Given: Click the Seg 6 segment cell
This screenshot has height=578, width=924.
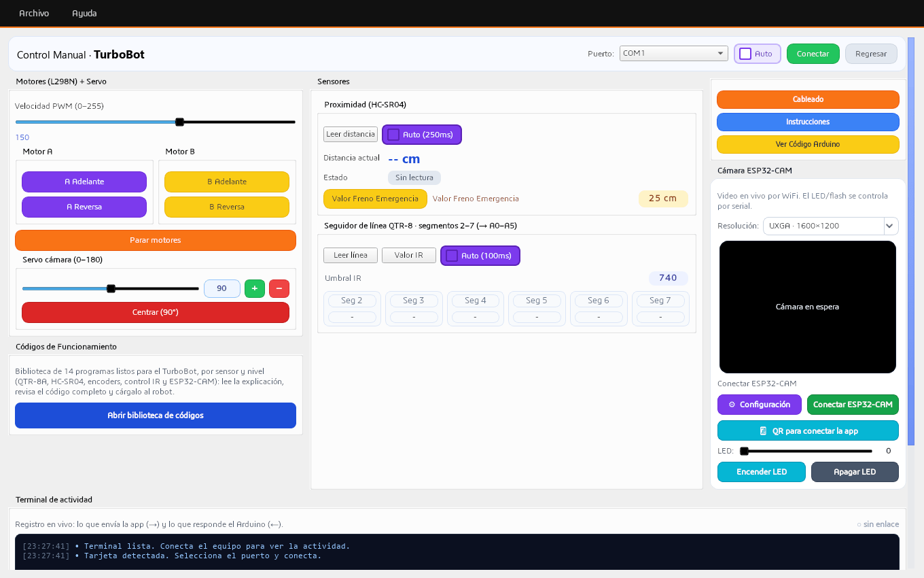Looking at the screenshot, I should tap(599, 309).
